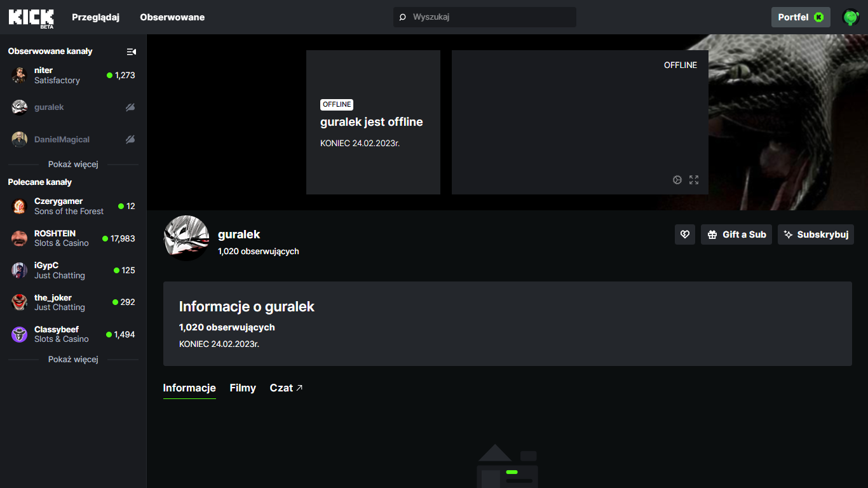Click the green icon on Portfel button
The height and width of the screenshot is (488, 868).
[x=819, y=17]
